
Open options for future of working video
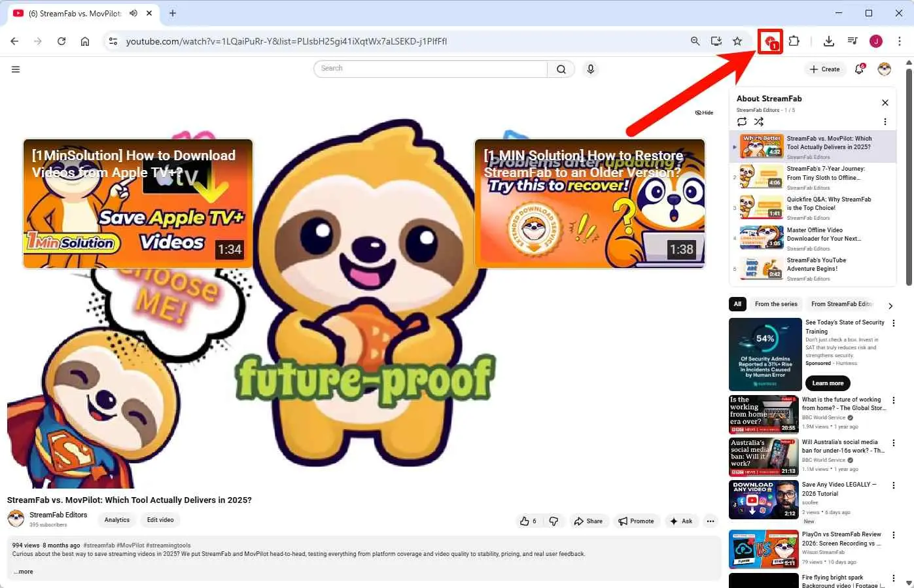[893, 400]
